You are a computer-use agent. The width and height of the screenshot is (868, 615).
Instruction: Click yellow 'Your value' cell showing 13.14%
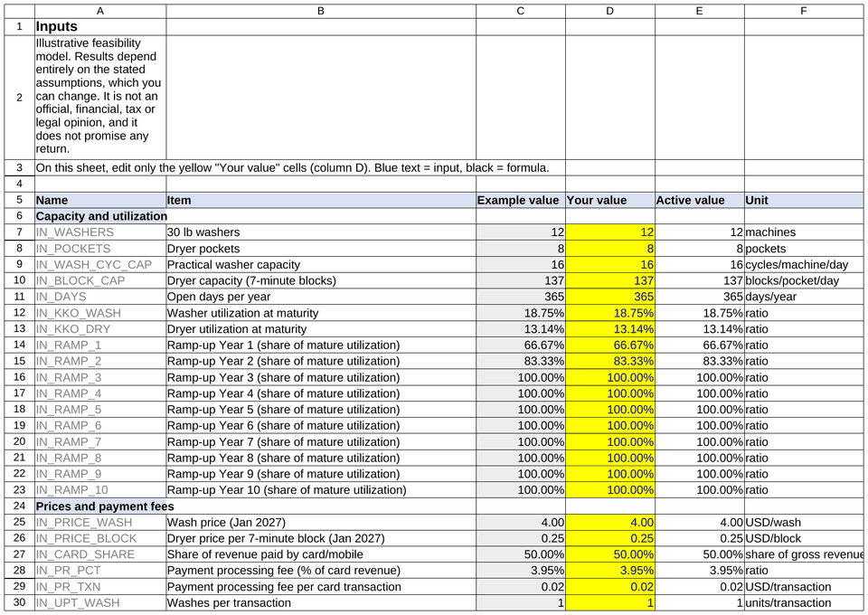[610, 329]
